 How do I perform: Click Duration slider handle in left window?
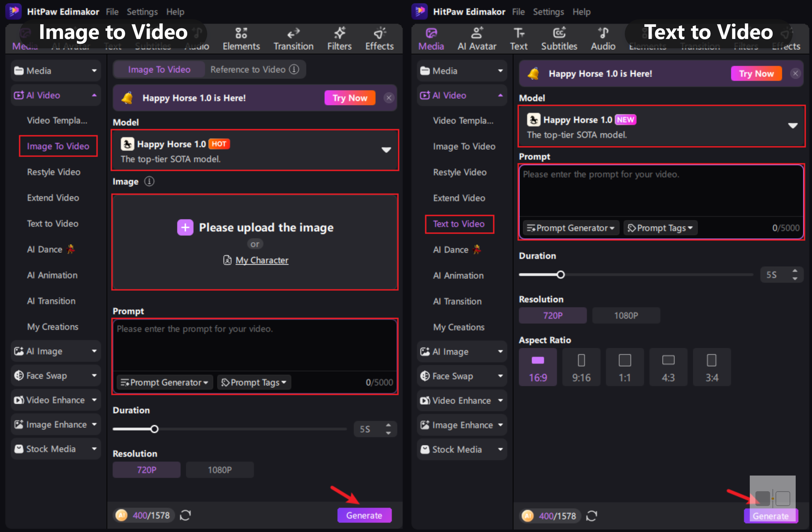(x=154, y=429)
